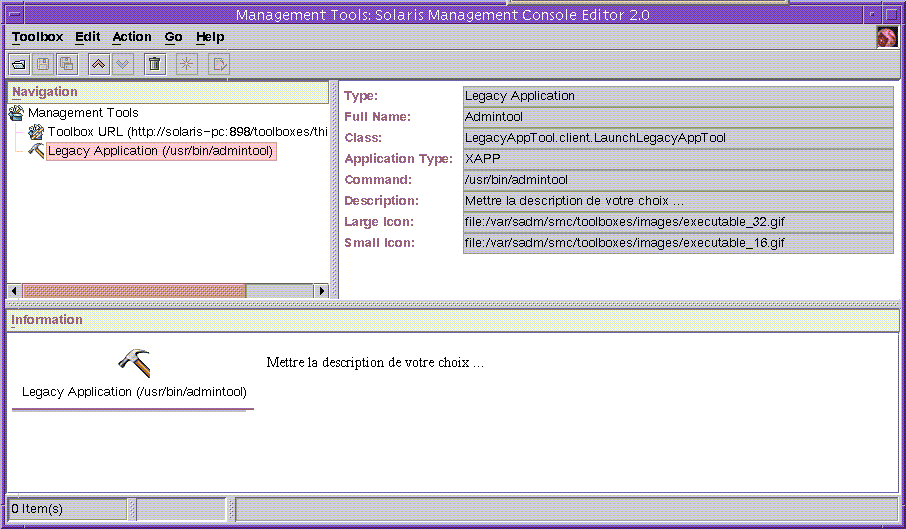Click the Toolbox URL tree node icon
The height and width of the screenshot is (529, 906).
click(x=36, y=132)
